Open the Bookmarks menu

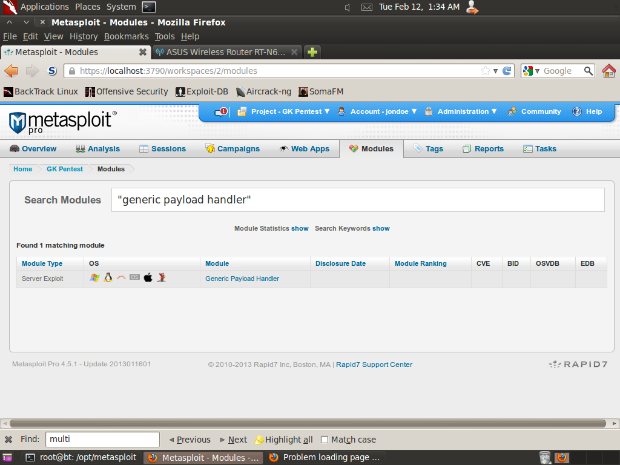(x=126, y=36)
